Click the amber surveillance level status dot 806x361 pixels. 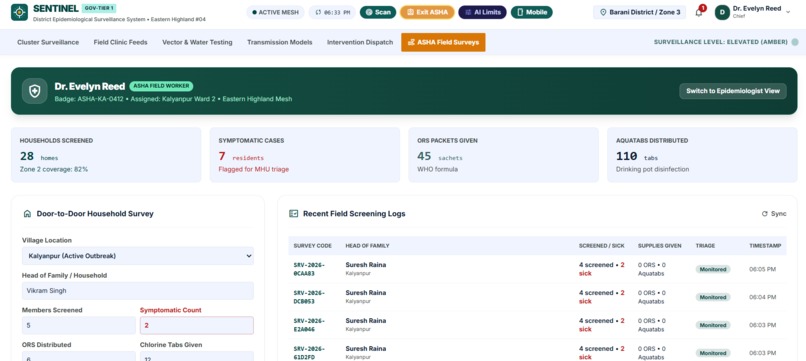[x=795, y=42]
